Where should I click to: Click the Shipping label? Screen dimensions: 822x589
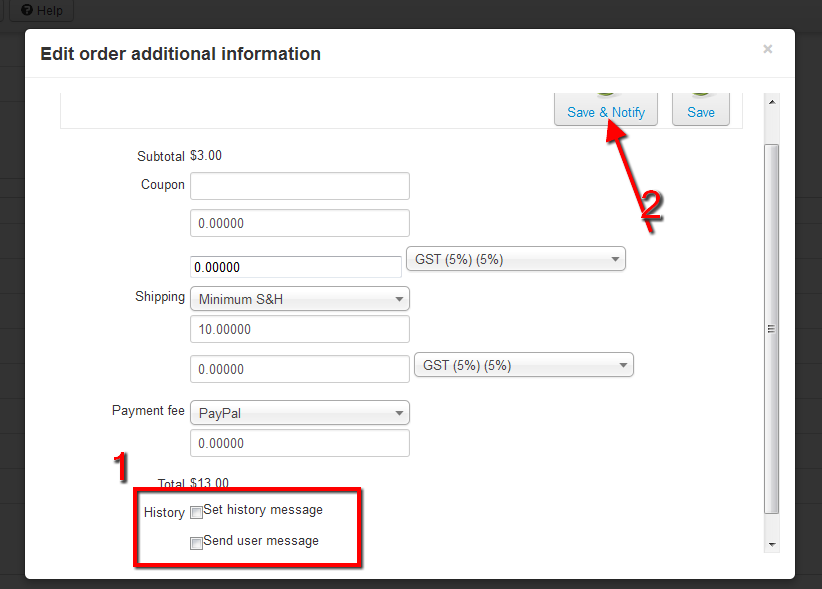point(160,297)
